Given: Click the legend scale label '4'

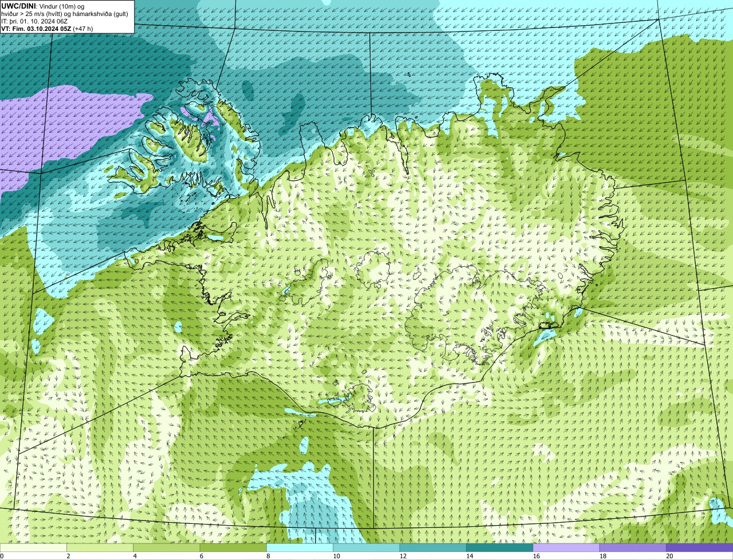Looking at the screenshot, I should [x=135, y=556].
